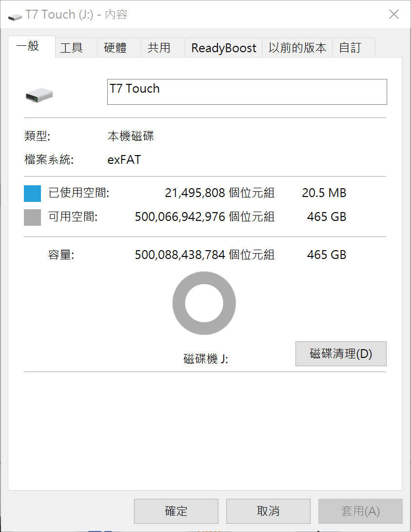The image size is (411, 532).
Task: Open the ReadyBoost tab
Action: pos(224,48)
